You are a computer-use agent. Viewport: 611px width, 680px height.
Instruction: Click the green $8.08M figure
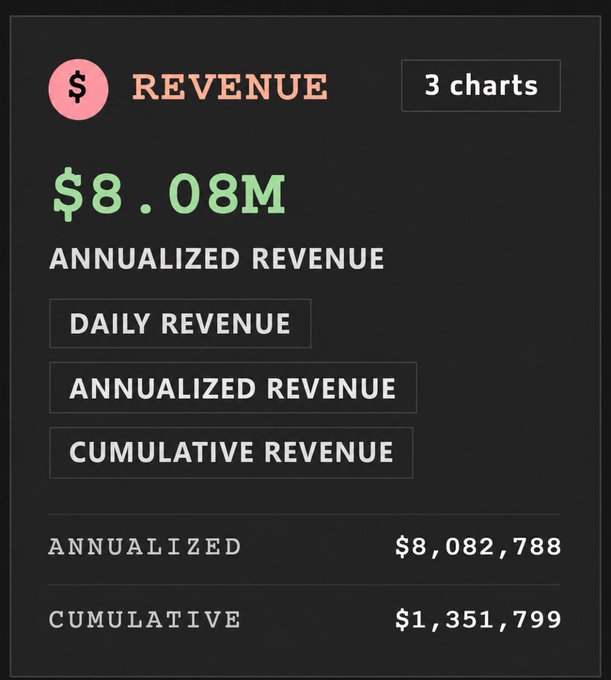point(169,195)
